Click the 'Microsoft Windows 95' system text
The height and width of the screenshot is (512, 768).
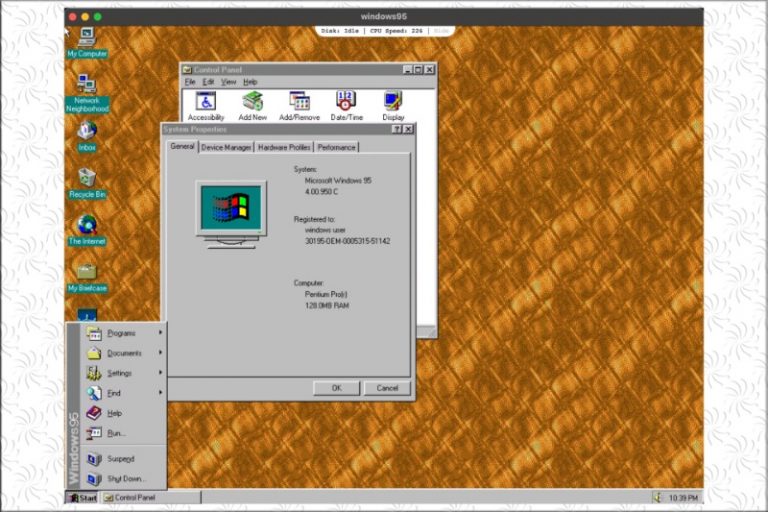point(338,180)
